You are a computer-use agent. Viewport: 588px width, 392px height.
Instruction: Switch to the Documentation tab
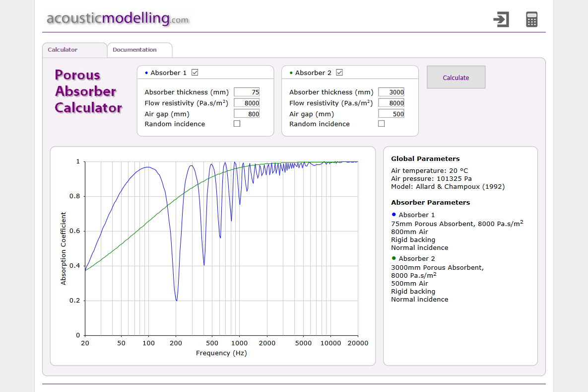click(134, 50)
